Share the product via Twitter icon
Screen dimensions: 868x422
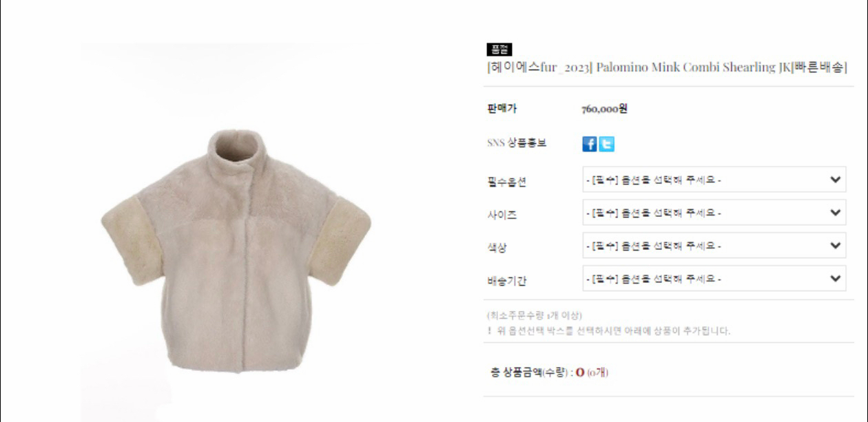point(606,144)
